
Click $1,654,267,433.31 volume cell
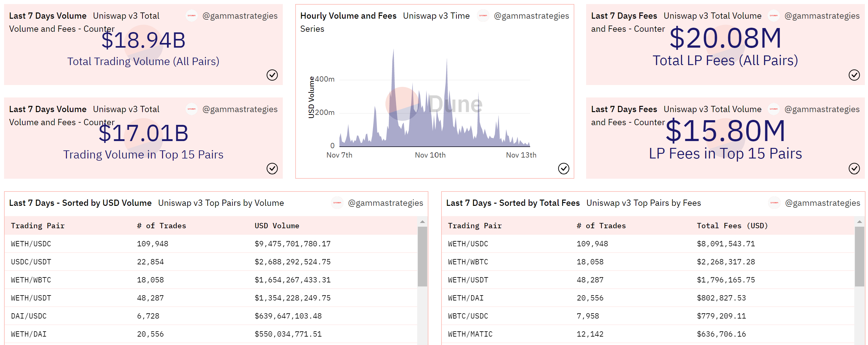tap(292, 280)
